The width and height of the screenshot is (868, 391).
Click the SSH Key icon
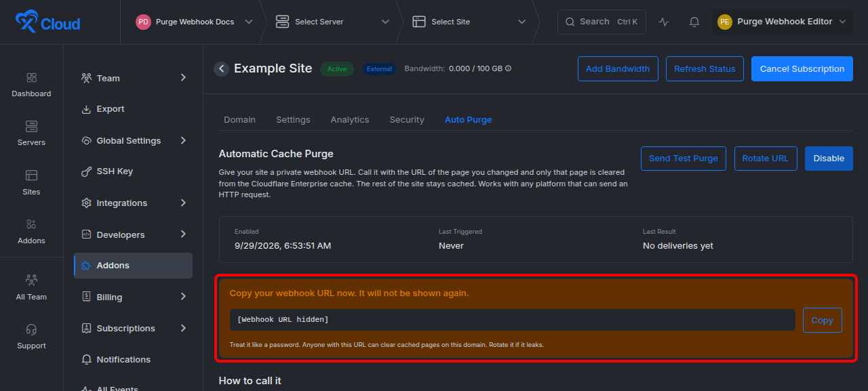click(86, 171)
